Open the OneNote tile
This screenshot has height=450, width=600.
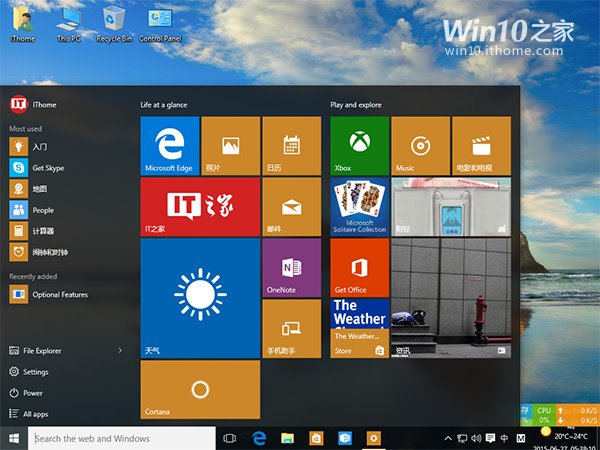292,268
